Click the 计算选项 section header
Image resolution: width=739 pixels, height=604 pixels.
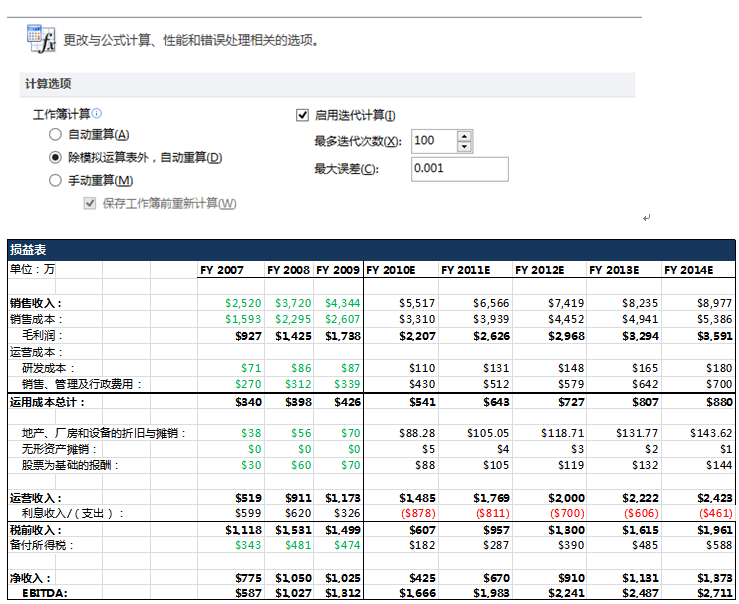(x=48, y=84)
